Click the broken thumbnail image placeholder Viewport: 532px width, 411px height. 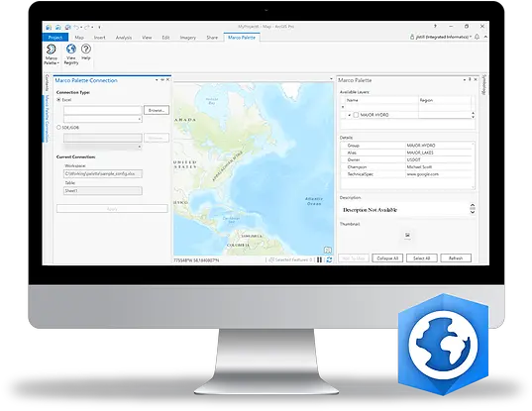[x=407, y=235]
